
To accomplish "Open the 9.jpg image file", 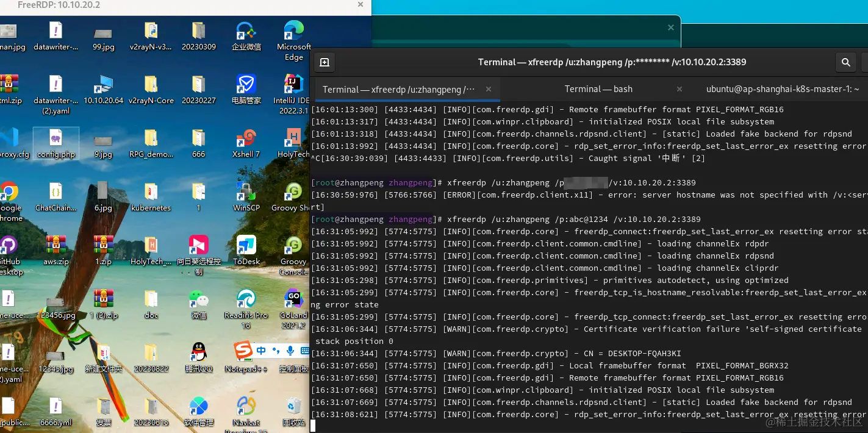I will [103, 148].
